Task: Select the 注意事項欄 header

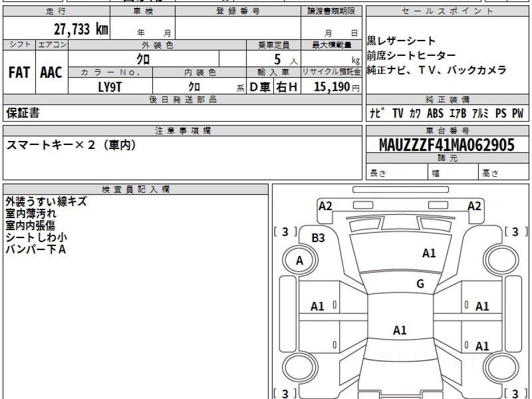Action: (183, 131)
